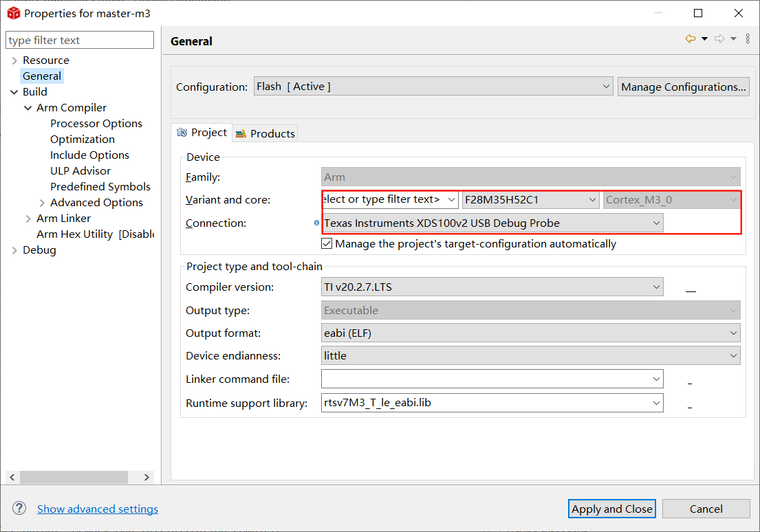Expand the Debug tree node

15,250
